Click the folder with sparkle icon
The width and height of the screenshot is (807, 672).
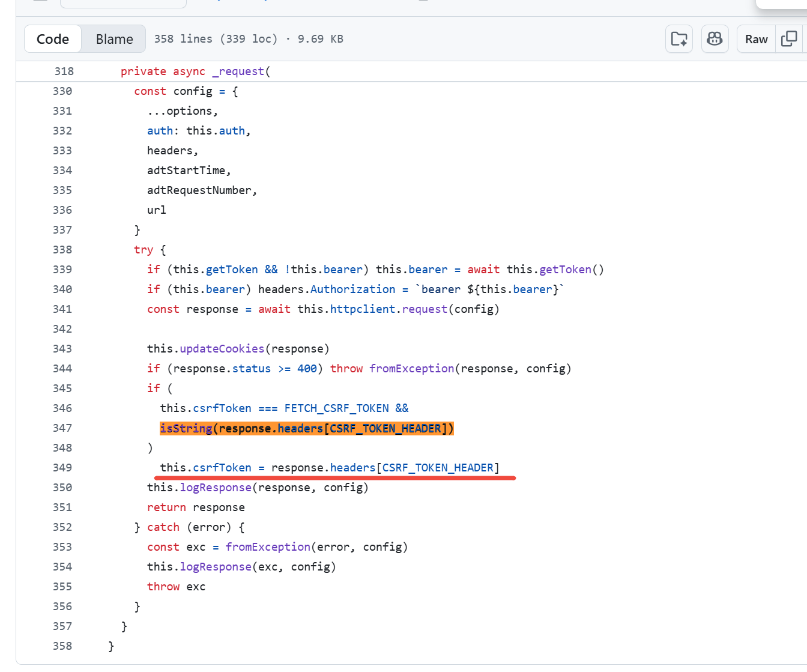click(679, 39)
